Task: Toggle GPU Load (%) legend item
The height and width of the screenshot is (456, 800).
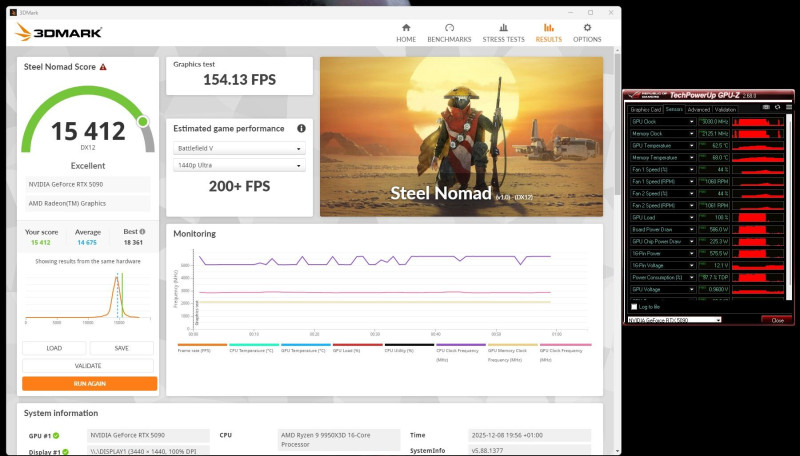Action: click(x=357, y=348)
